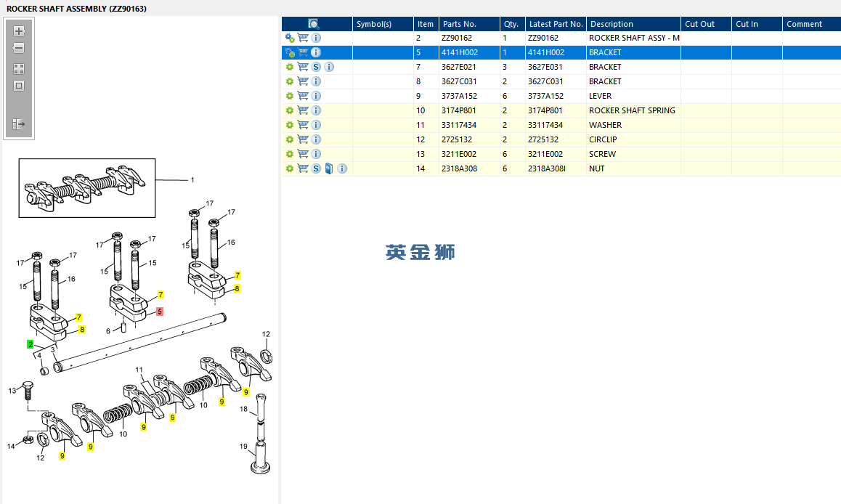Click the ROCKER SHAFT ASSEMBLY (ZZ90163) title

76,9
